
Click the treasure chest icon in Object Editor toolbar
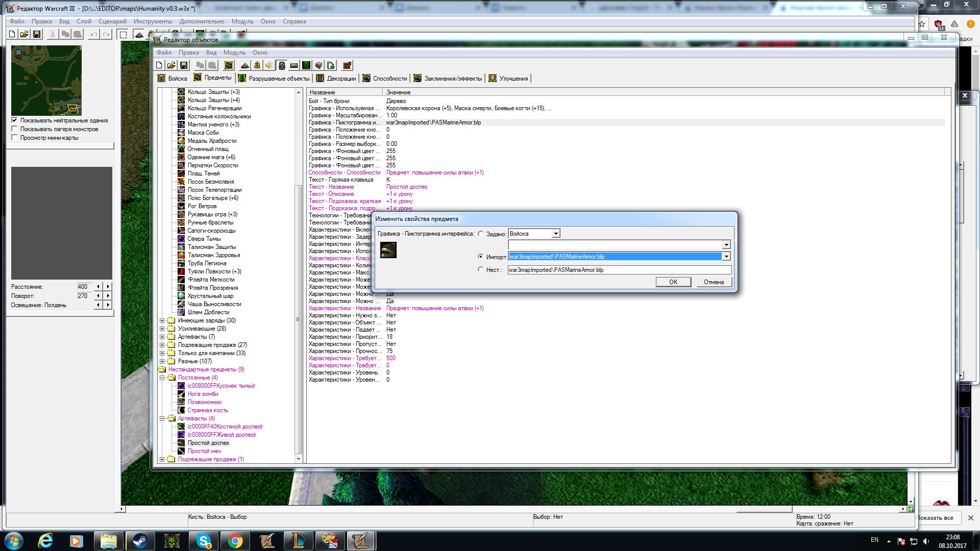(x=229, y=65)
